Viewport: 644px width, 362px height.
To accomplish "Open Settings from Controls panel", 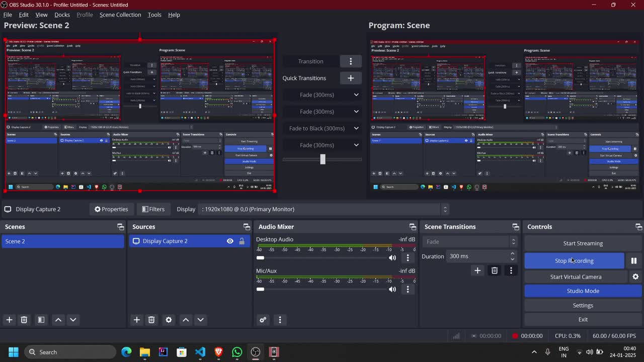I will point(583,305).
